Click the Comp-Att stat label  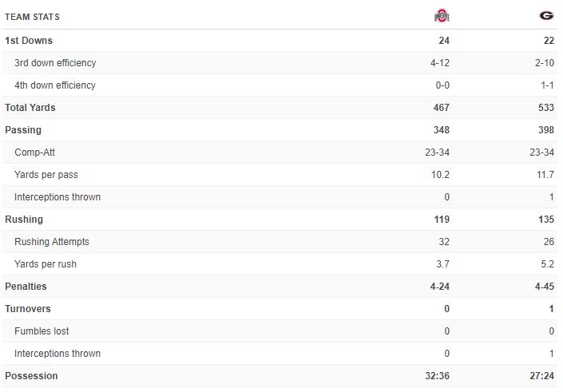(x=34, y=152)
